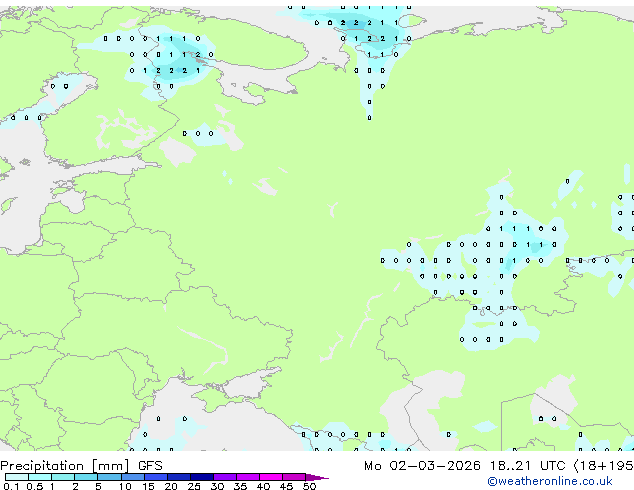Click the legend scale label '0.1'
634x490 pixels.
pos(11,486)
